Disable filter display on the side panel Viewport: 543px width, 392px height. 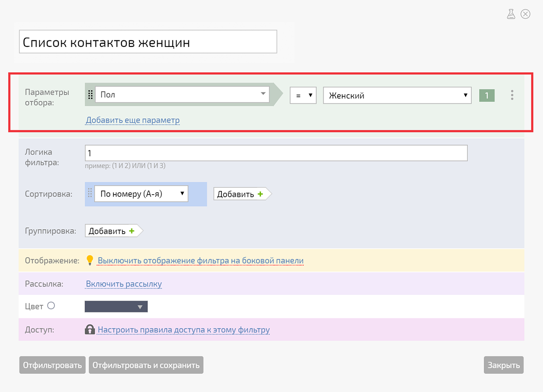point(200,261)
